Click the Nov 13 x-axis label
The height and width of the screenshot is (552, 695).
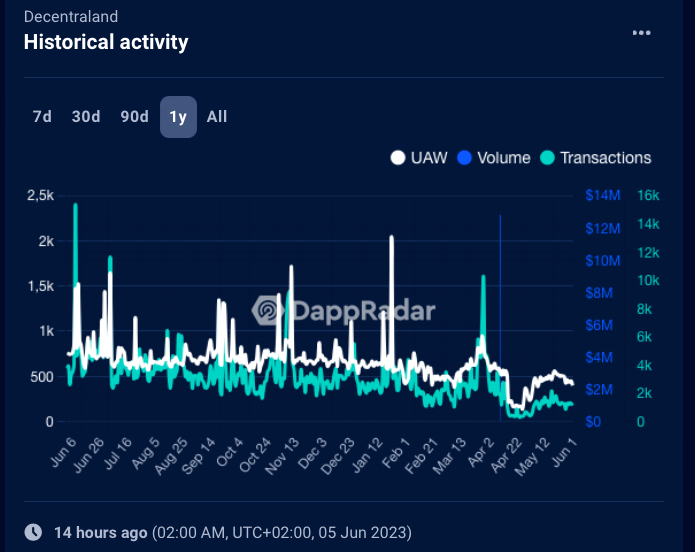(282, 456)
